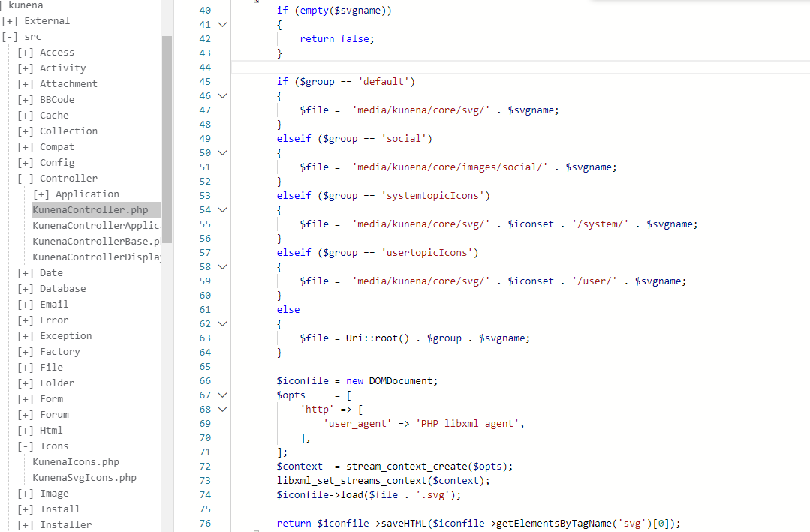
Task: Fold code block at line 54
Action: coord(223,209)
